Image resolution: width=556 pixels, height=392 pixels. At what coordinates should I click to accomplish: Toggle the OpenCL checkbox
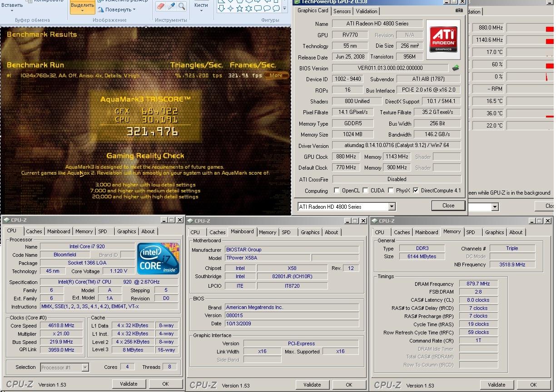pos(337,191)
